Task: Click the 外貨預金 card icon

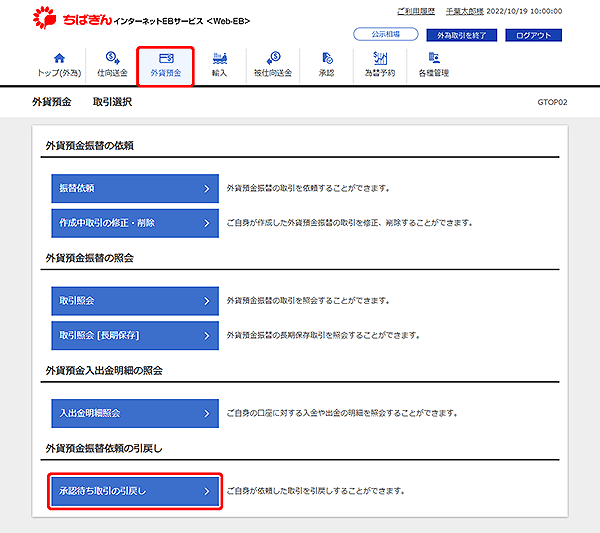Action: pyautogui.click(x=166, y=58)
